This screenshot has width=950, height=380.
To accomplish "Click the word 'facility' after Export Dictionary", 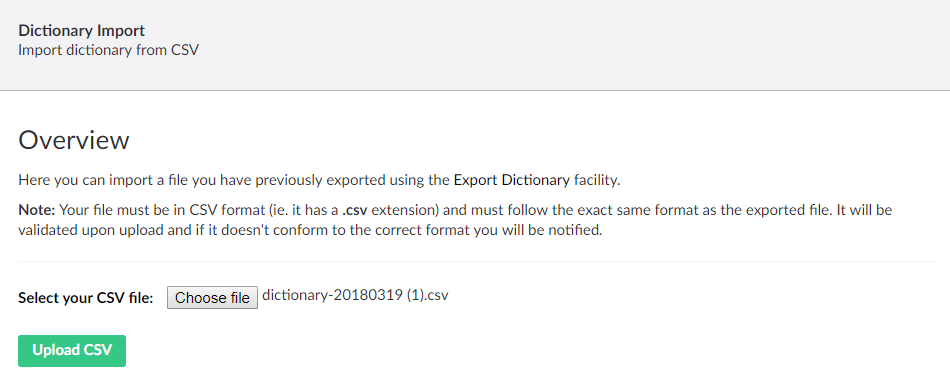I will click(594, 180).
